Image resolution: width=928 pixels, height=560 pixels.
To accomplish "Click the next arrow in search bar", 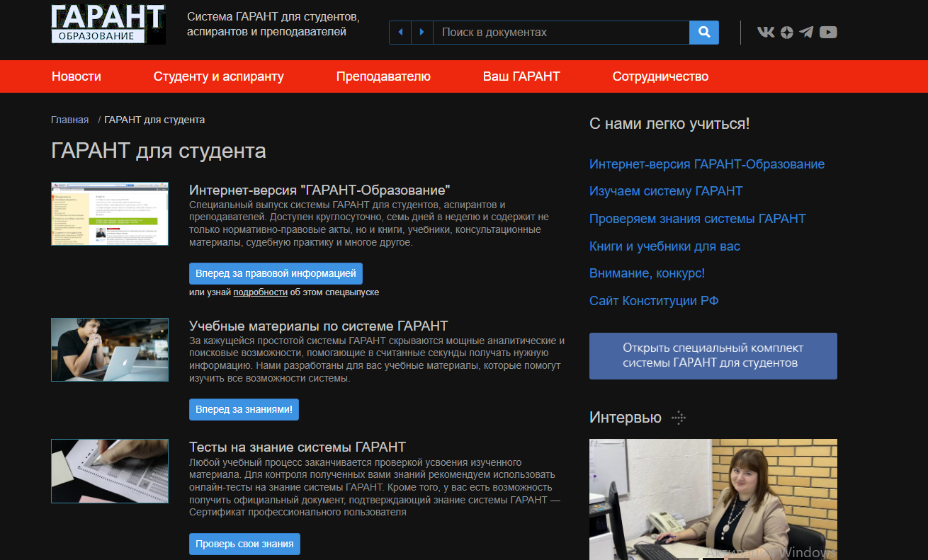I will [x=422, y=32].
